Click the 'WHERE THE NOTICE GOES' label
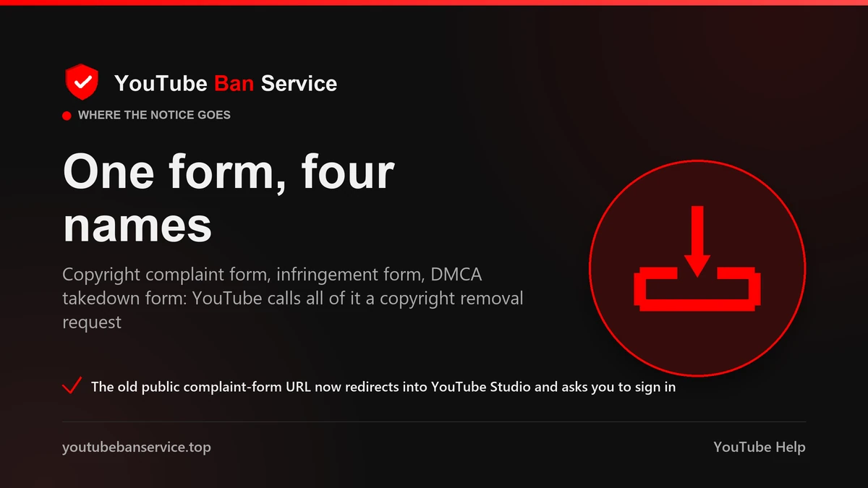 tap(154, 115)
